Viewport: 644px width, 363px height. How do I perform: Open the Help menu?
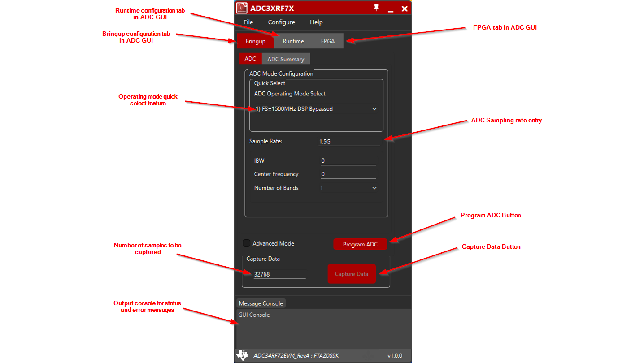316,22
